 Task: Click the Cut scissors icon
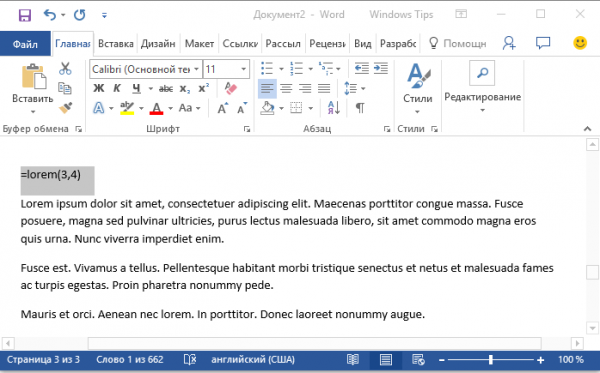(65, 69)
